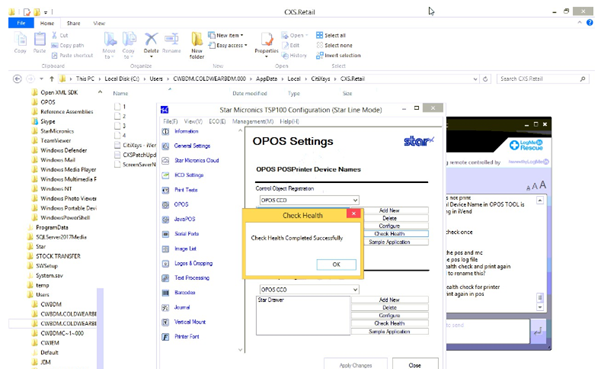Click Explorer Back navigation arrow

pyautogui.click(x=17, y=79)
